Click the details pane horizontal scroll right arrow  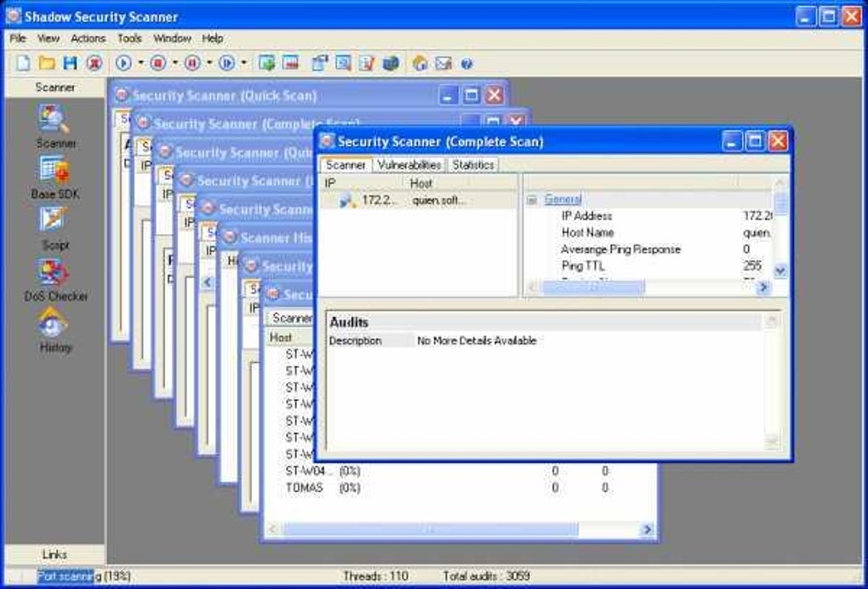(x=763, y=287)
